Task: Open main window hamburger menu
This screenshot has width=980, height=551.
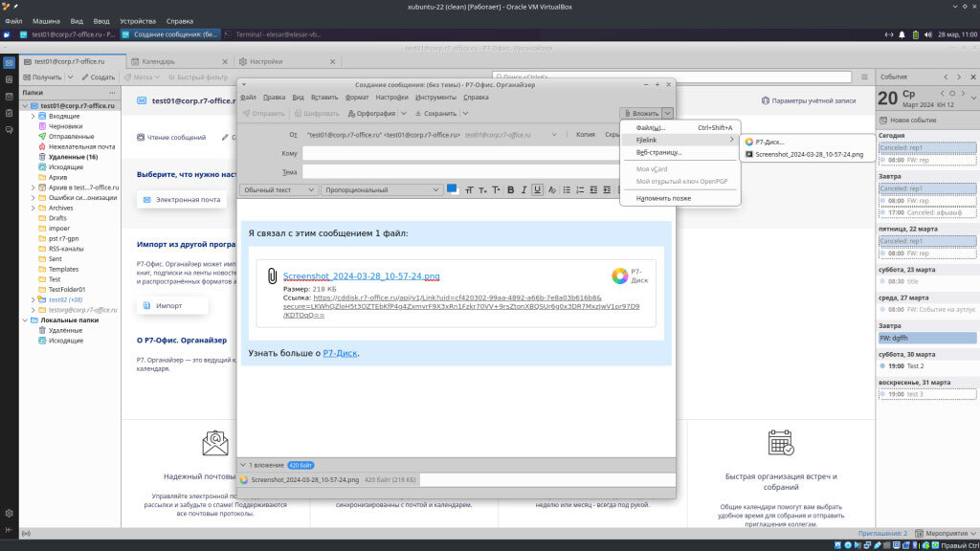Action: [x=864, y=77]
